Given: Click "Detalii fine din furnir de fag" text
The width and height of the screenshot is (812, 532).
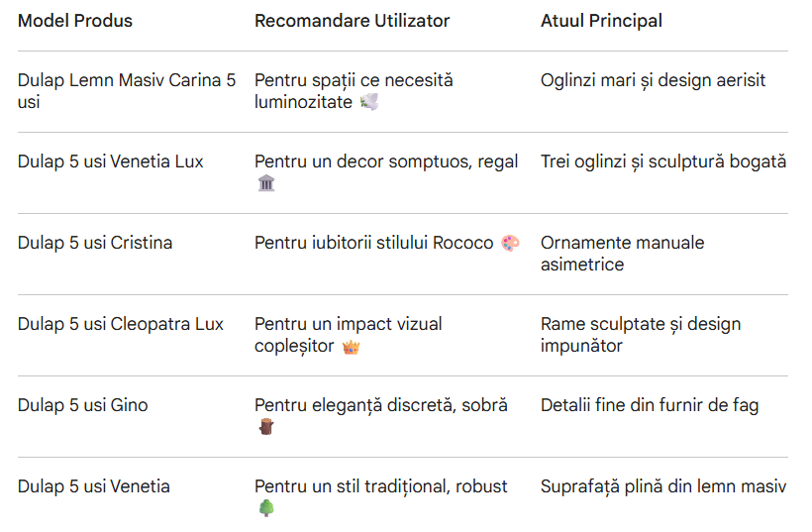Looking at the screenshot, I should tap(650, 405).
